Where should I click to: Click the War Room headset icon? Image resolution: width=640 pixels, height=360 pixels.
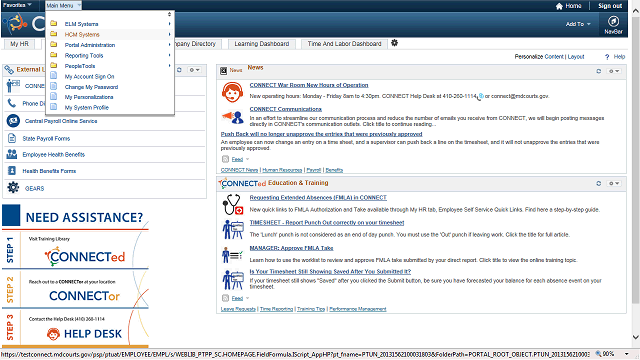pos(232,92)
